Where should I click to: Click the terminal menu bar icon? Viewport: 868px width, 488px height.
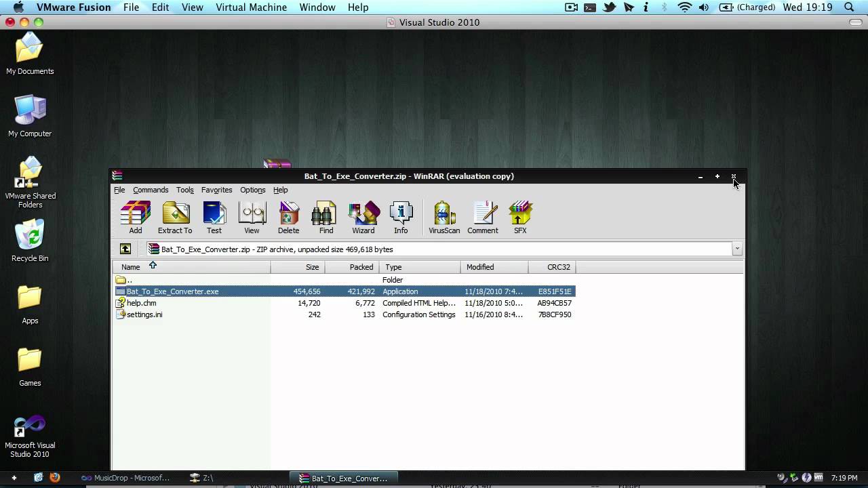(590, 7)
